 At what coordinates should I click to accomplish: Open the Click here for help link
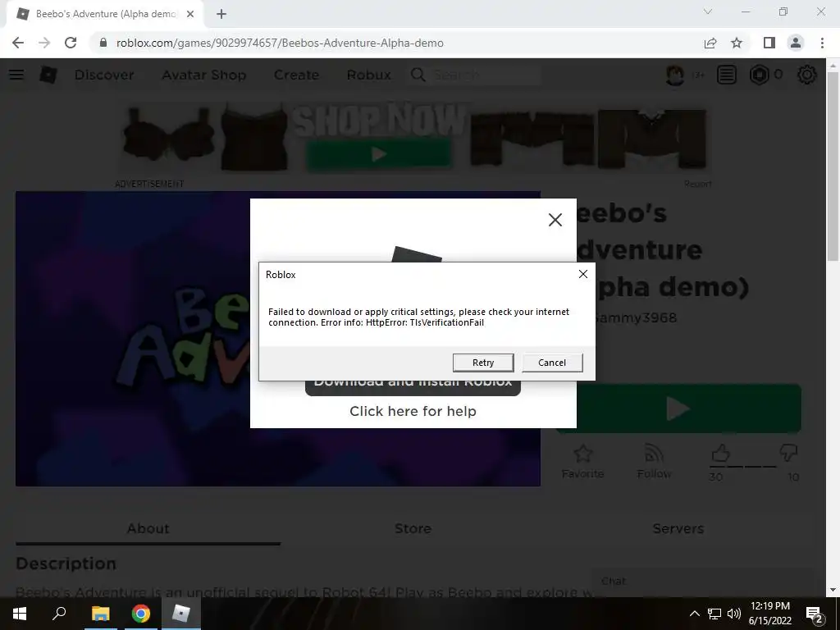pyautogui.click(x=413, y=411)
